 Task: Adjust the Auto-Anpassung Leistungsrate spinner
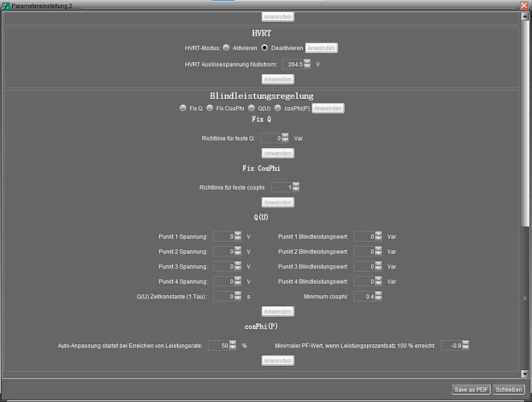pyautogui.click(x=233, y=346)
